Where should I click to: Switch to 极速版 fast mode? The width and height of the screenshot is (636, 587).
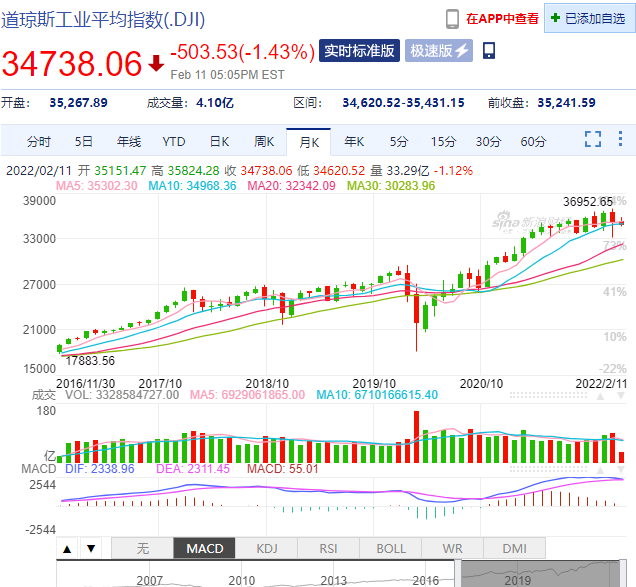(x=439, y=51)
